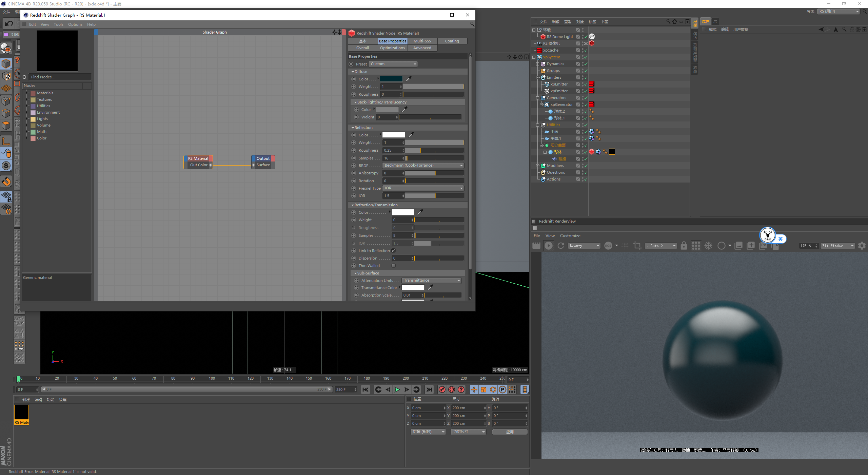Toggle Reflection Roughness animation radio dot
868x475 pixels.
tap(354, 150)
